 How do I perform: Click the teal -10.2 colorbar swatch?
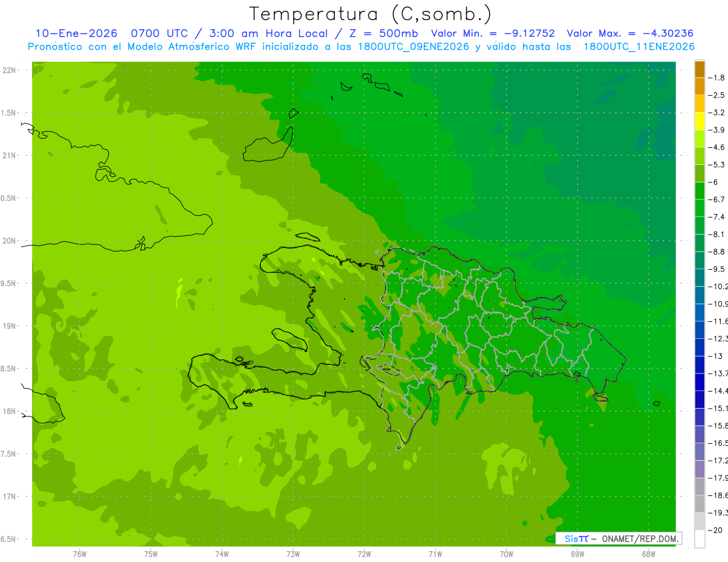click(699, 278)
